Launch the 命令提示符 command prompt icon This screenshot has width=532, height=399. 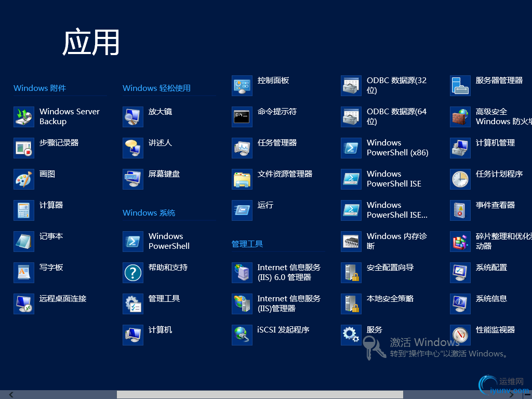tap(242, 117)
